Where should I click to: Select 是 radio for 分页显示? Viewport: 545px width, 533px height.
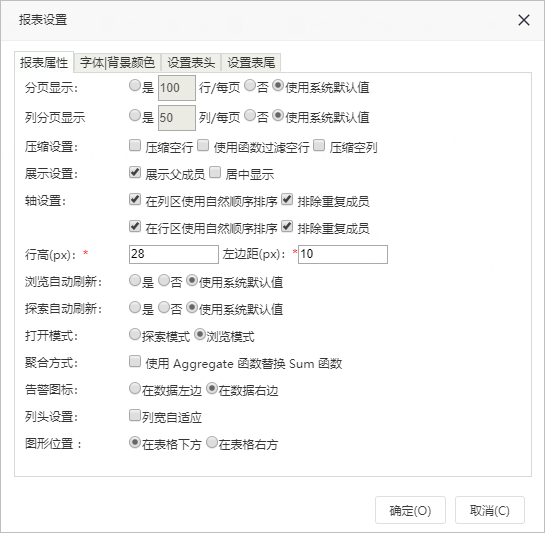(x=135, y=86)
